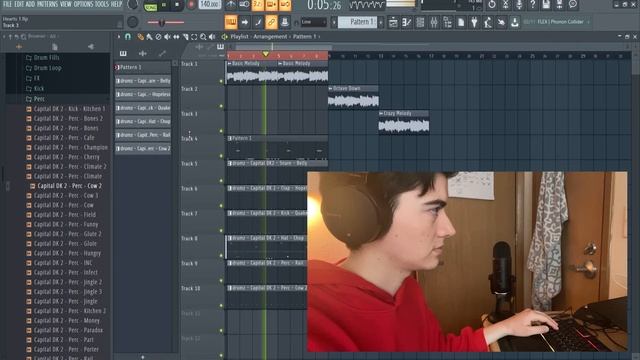The width and height of the screenshot is (640, 360).
Task: Open the FILE menu
Action: coord(7,4)
